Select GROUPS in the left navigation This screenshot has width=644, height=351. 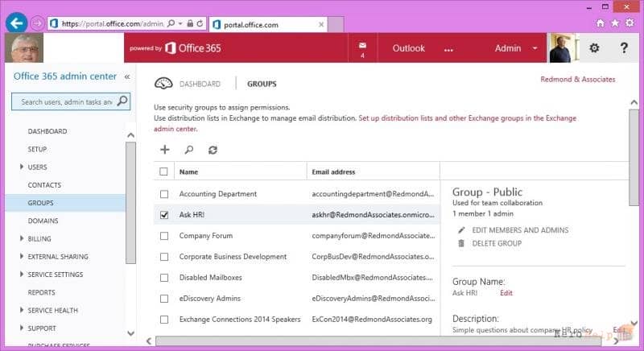(x=65, y=203)
